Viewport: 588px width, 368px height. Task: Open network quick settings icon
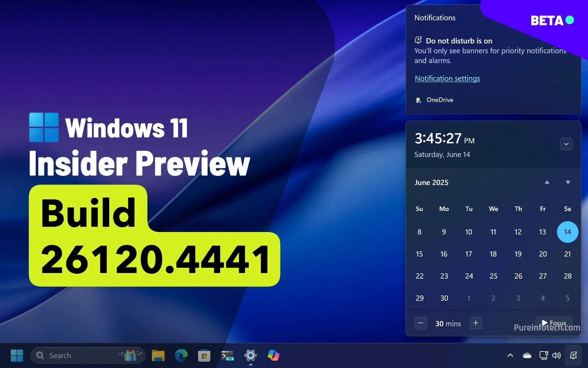click(x=544, y=355)
